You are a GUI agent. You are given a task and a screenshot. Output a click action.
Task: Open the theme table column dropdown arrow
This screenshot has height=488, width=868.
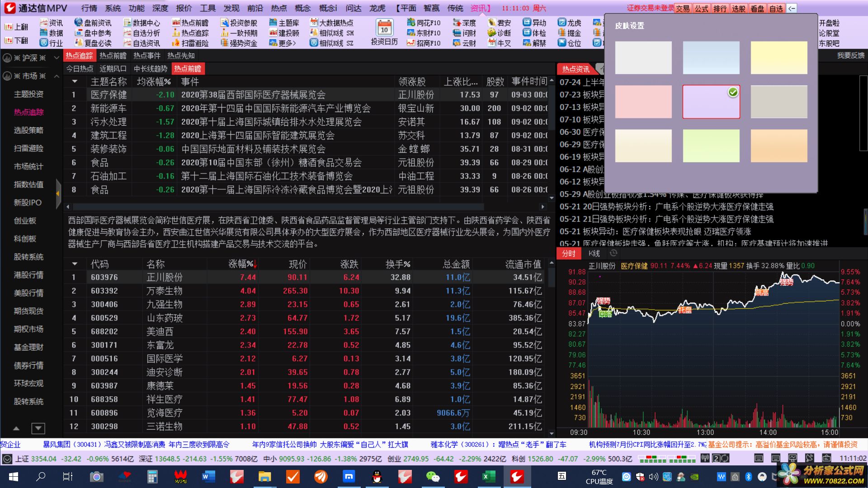75,82
